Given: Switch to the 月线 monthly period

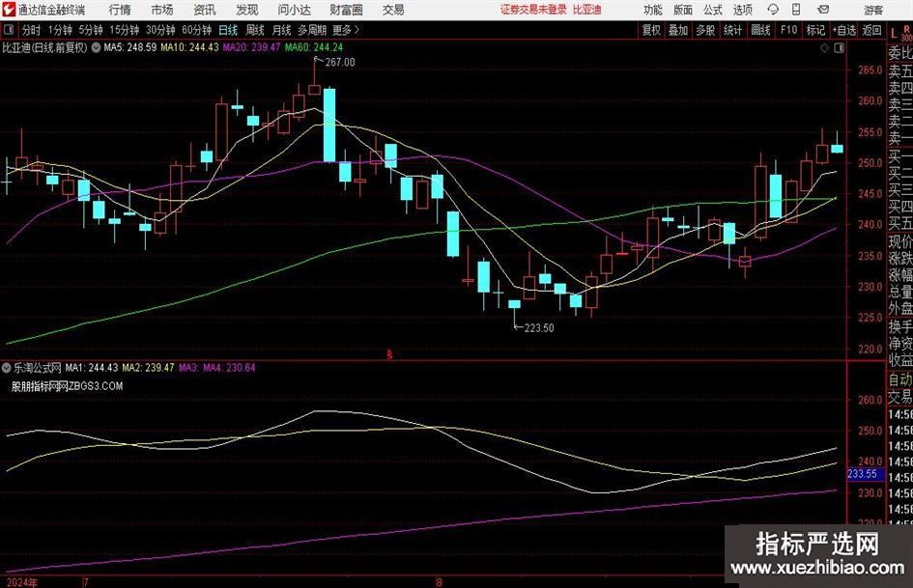Looking at the screenshot, I should pyautogui.click(x=281, y=30).
